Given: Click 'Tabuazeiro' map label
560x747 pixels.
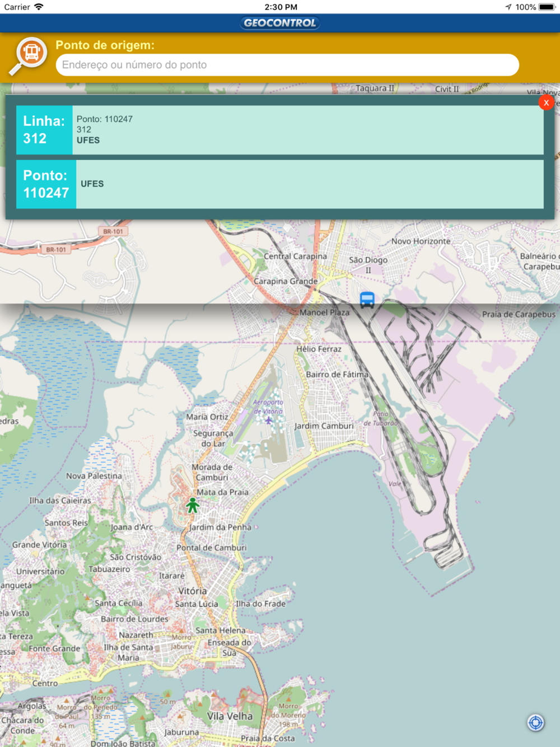Looking at the screenshot, I should coord(109,569).
